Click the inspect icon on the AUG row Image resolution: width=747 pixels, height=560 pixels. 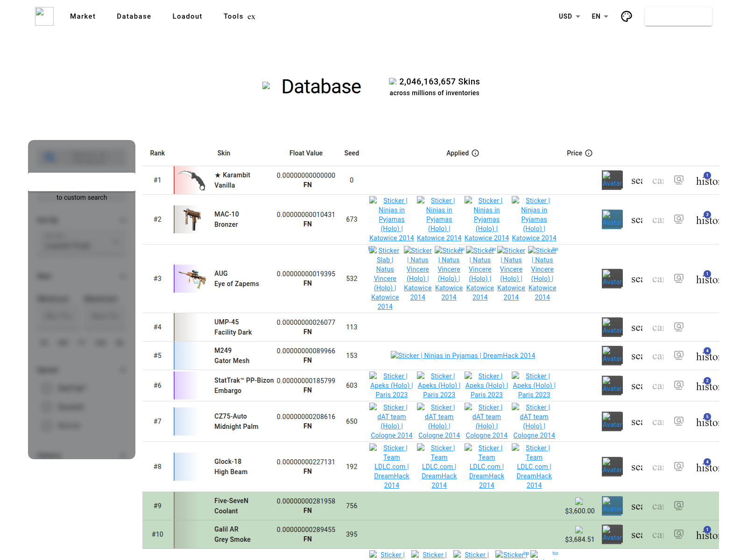pyautogui.click(x=679, y=279)
